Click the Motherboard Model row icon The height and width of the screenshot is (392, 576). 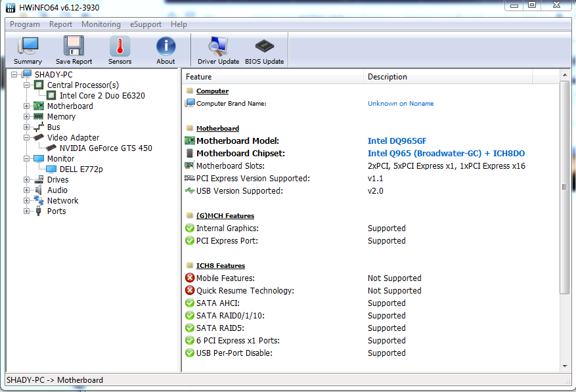click(190, 141)
